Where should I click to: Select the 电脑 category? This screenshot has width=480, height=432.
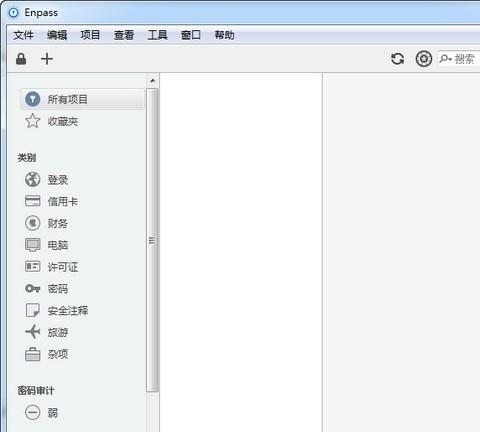(58, 245)
